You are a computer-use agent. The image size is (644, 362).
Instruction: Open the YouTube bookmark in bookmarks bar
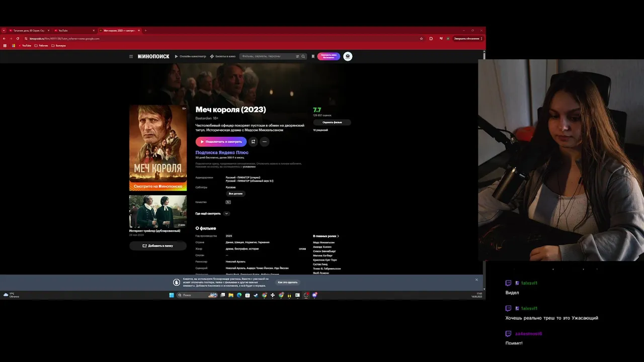pos(25,46)
